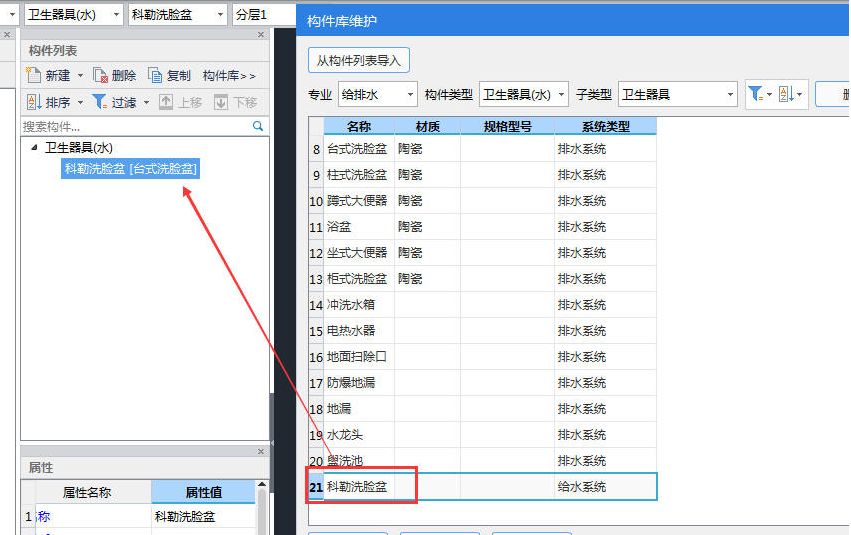The width and height of the screenshot is (851, 535).
Task: Select 科勒洗脸盆 [台式洗脸盆] in component tree
Action: pyautogui.click(x=131, y=169)
